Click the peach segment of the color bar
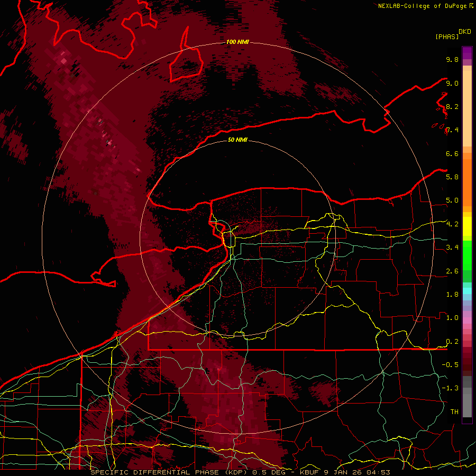 pos(467,108)
